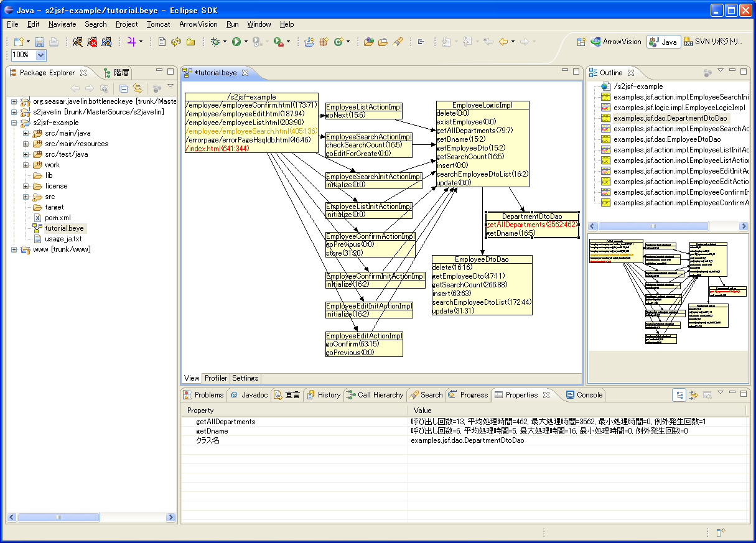Maximize the tutorial.beye editor area
Screen dimensions: 756x543
point(576,72)
